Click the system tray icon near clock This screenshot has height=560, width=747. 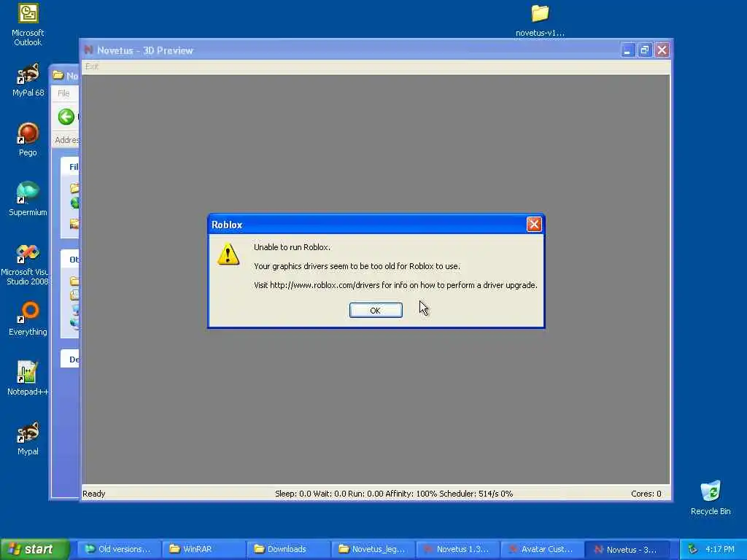coord(693,549)
